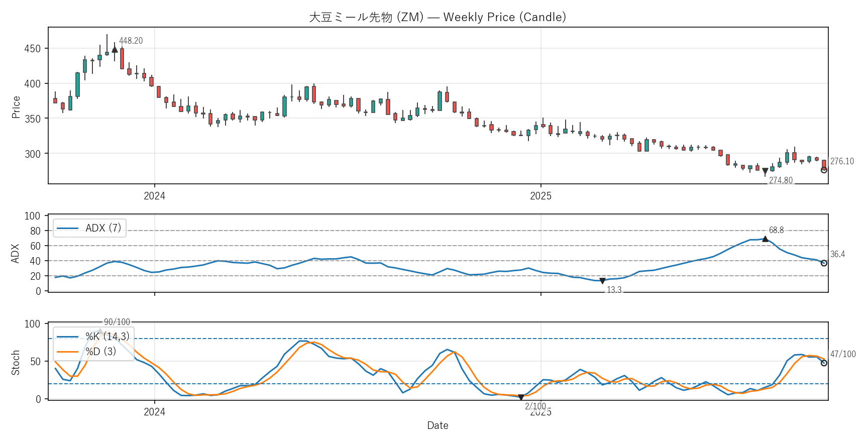
Task: Select the ADX end circle marker near 36.4
Action: click(824, 263)
